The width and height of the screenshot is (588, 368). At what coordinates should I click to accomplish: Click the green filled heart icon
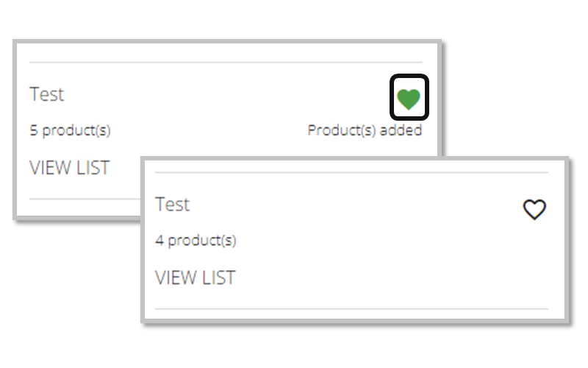[409, 98]
